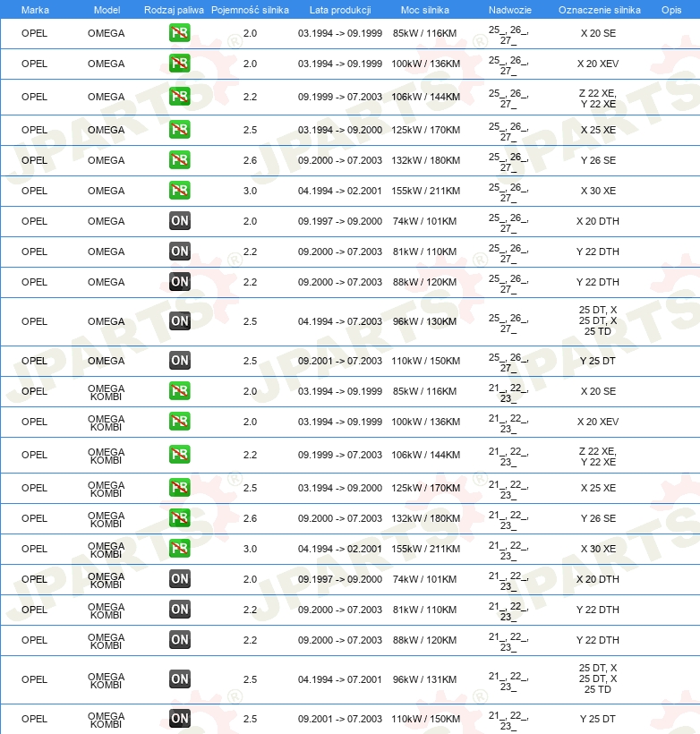
Task: Click diesel ON icon in OMEGA KOMBI 81kW/110KM row
Action: click(180, 610)
